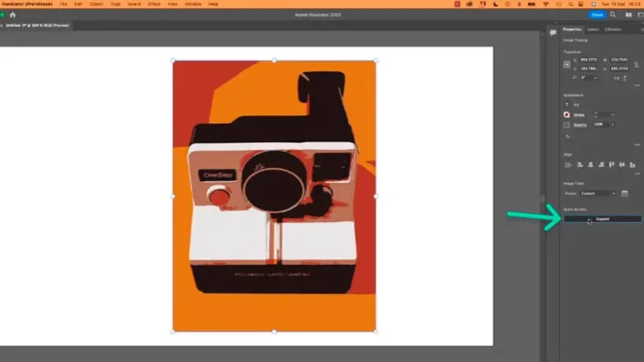Click the reference point selector in Transform

pyautogui.click(x=567, y=64)
